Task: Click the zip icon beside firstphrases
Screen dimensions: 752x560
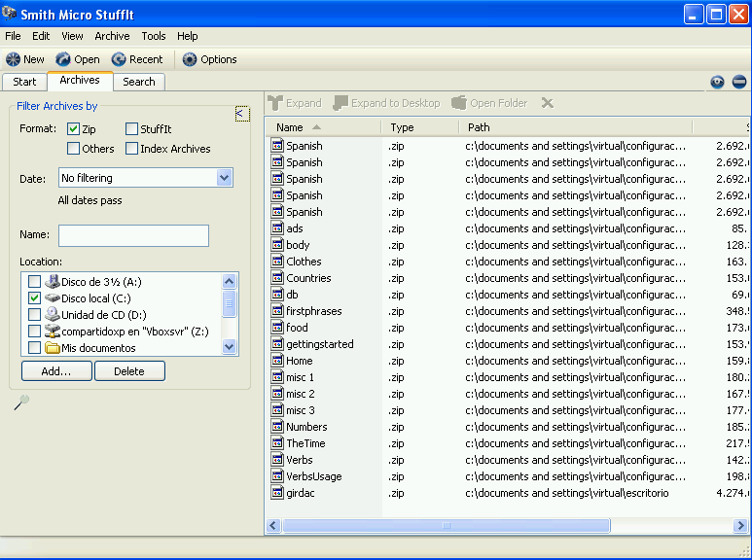Action: click(x=277, y=311)
